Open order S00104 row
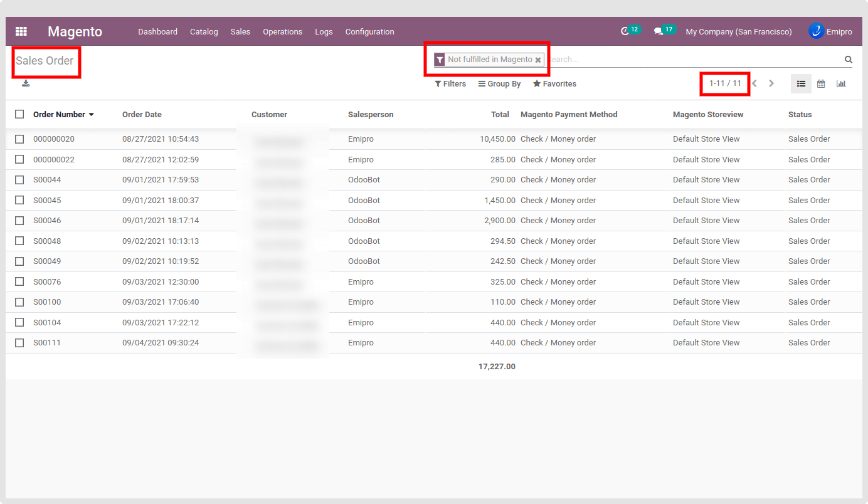The image size is (868, 504). (434, 323)
